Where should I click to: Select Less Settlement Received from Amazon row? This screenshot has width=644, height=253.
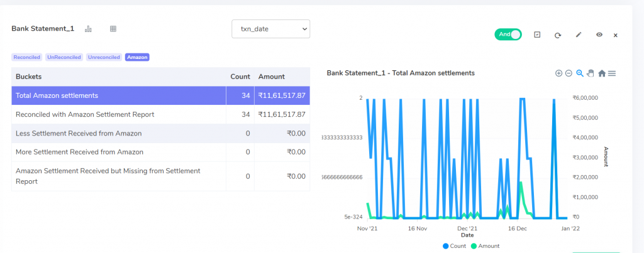[x=160, y=133]
